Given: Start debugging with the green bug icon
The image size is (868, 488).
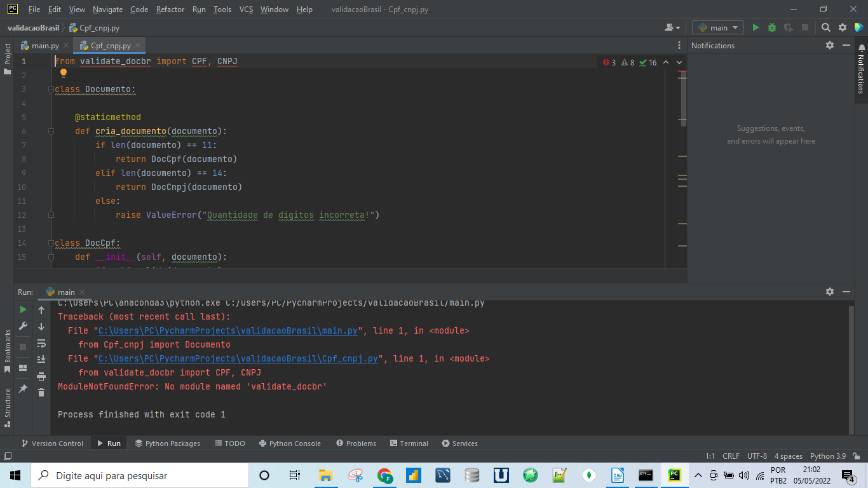Looking at the screenshot, I should pyautogui.click(x=772, y=27).
